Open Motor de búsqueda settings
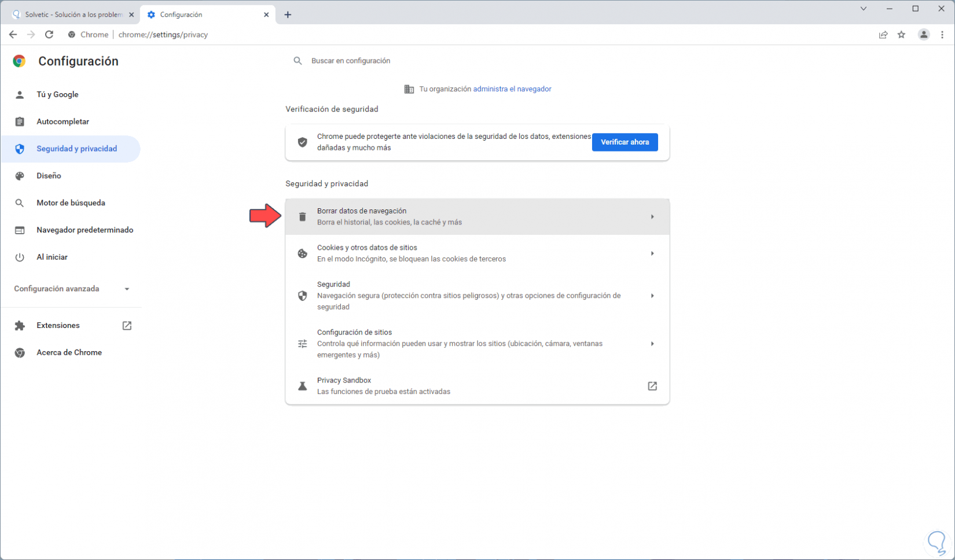 click(x=71, y=203)
